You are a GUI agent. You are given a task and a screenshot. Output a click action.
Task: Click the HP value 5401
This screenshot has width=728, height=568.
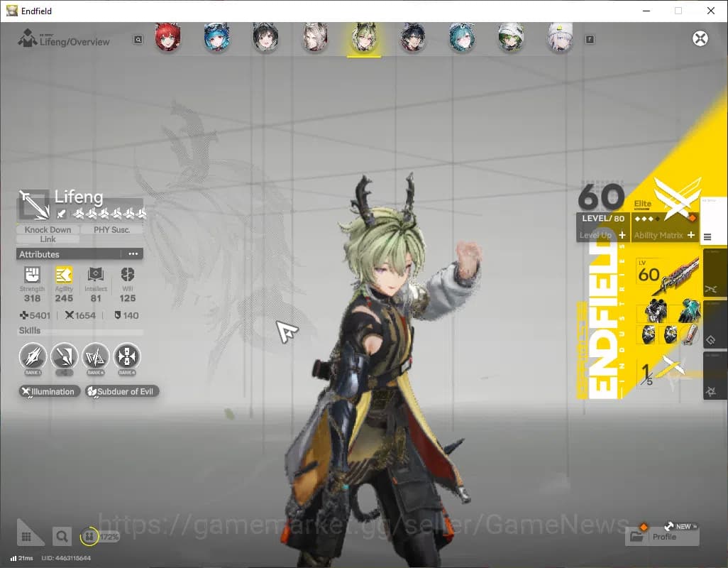pyautogui.click(x=40, y=315)
